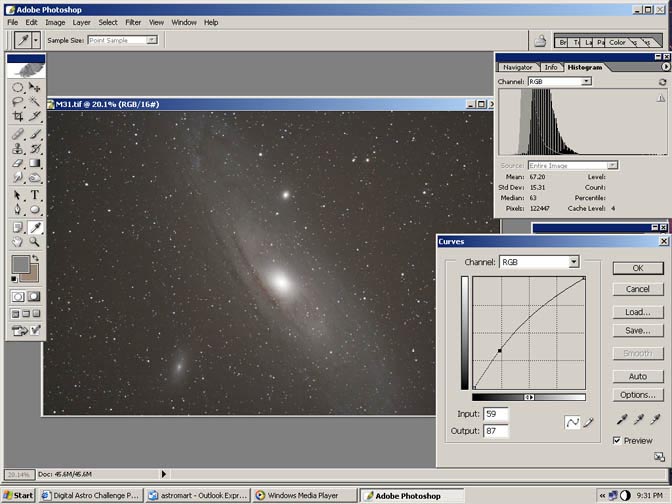Switch to Quick Mask mode
Screen dimensions: 672x504
coord(35,296)
